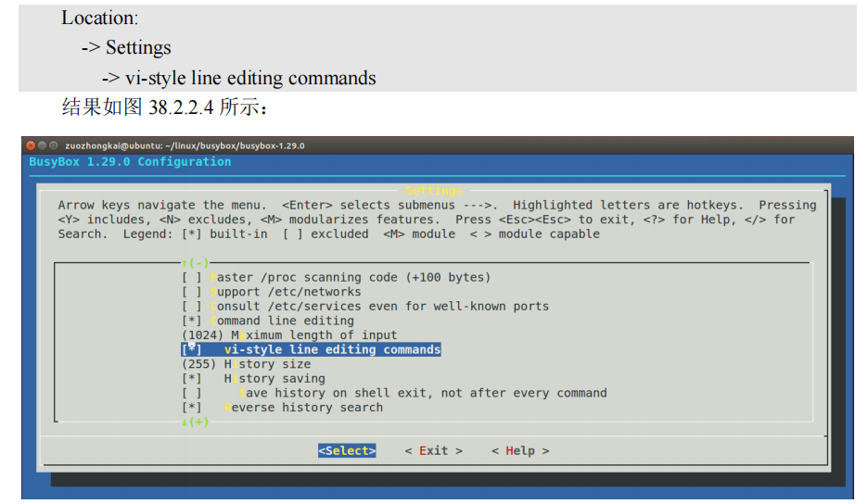Image resolution: width=868 pixels, height=504 pixels.
Task: Click '-> vi-style line editing commands' document line
Action: click(239, 78)
